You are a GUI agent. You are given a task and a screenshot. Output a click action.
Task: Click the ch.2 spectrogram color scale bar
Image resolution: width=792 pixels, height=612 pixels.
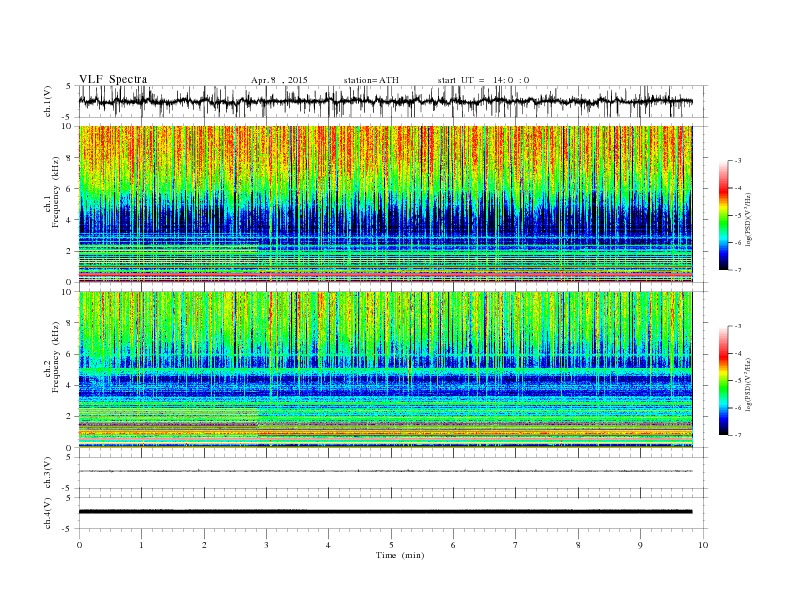coord(724,380)
